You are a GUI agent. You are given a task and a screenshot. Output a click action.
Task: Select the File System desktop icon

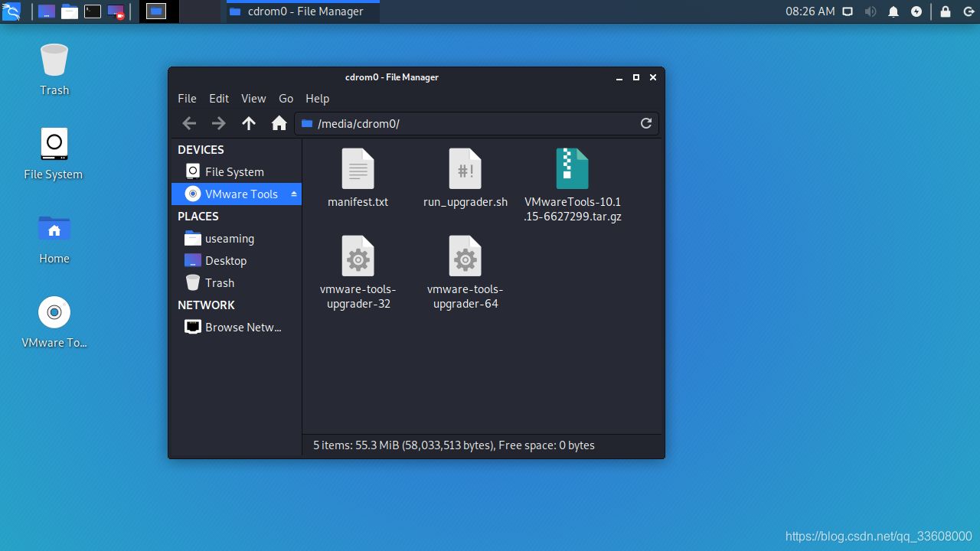point(54,154)
